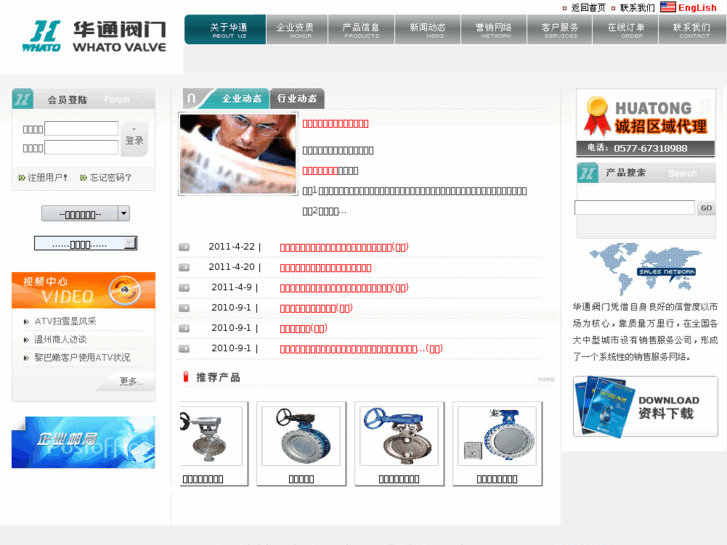Click the arrow icon beside 2011-4-9
The width and height of the screenshot is (727, 545).
(x=184, y=288)
